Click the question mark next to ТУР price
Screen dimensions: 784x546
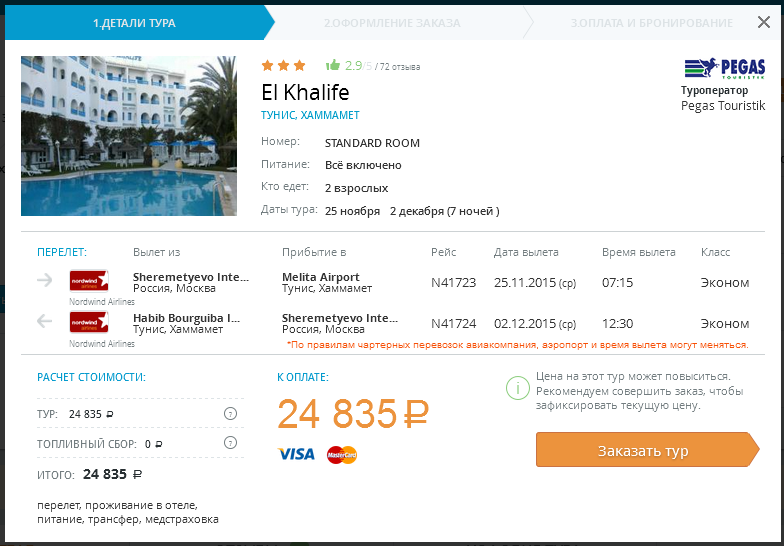tap(231, 414)
